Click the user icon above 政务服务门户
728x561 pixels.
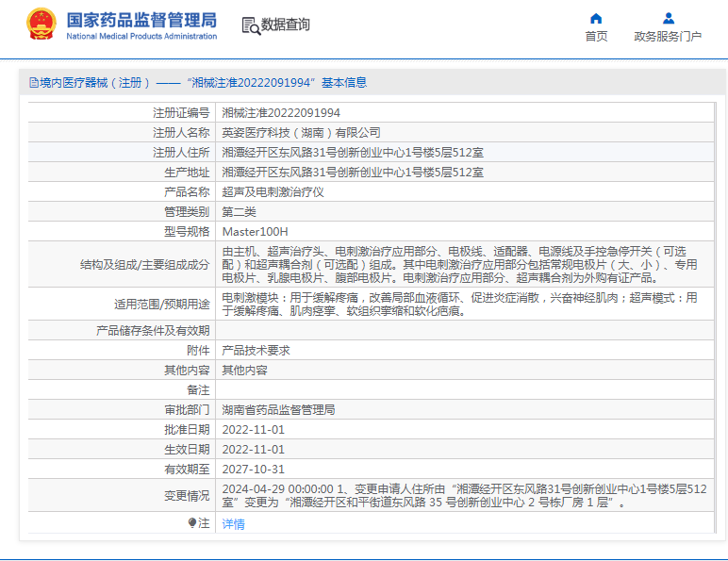668,18
